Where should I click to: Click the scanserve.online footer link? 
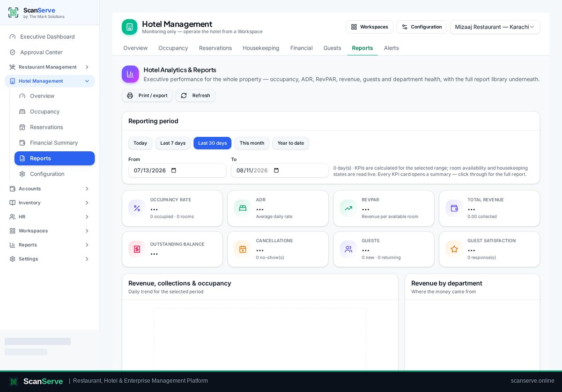click(x=532, y=381)
